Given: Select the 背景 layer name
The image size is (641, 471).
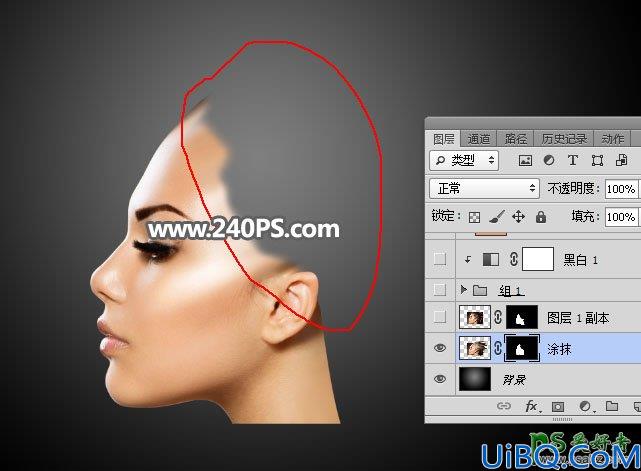Looking at the screenshot, I should pos(514,380).
